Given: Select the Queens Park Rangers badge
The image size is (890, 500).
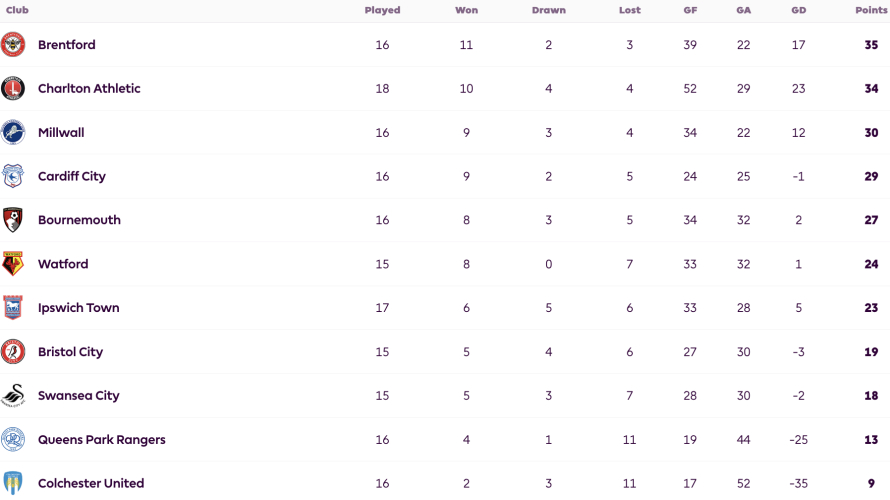Looking at the screenshot, I should 12,439.
